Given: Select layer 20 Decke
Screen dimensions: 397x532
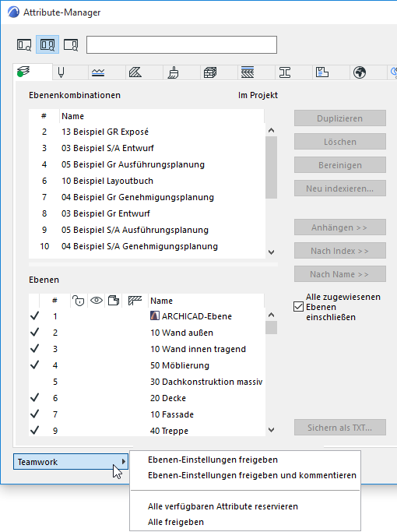Looking at the screenshot, I should [146, 398].
